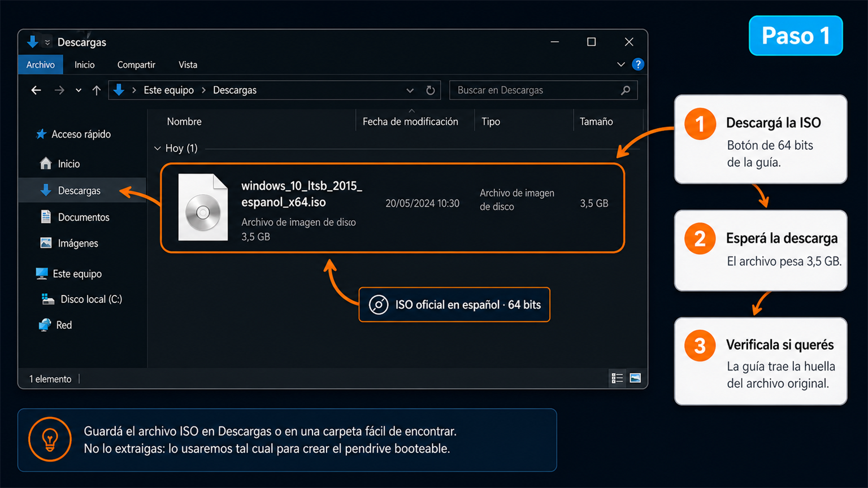
Task: Open Red in the navigation pane
Action: [x=64, y=325]
